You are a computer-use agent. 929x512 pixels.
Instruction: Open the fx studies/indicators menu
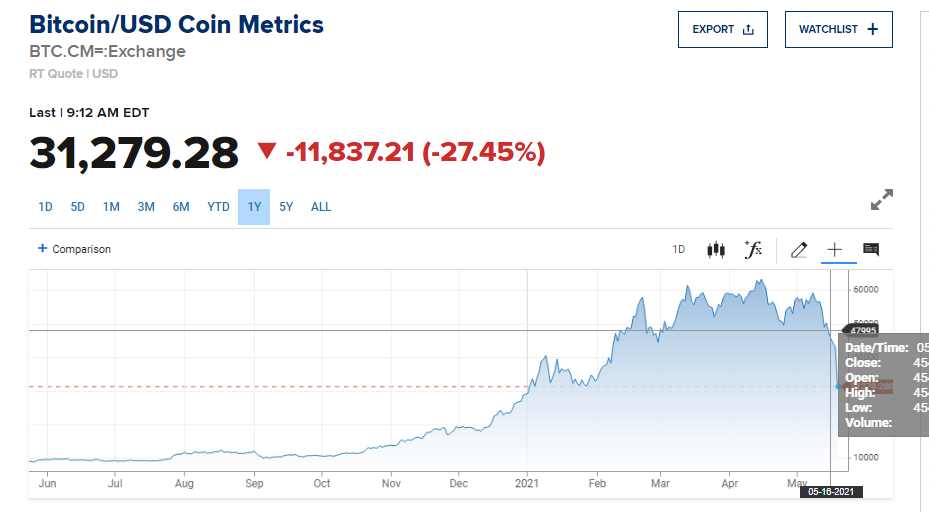click(x=753, y=250)
